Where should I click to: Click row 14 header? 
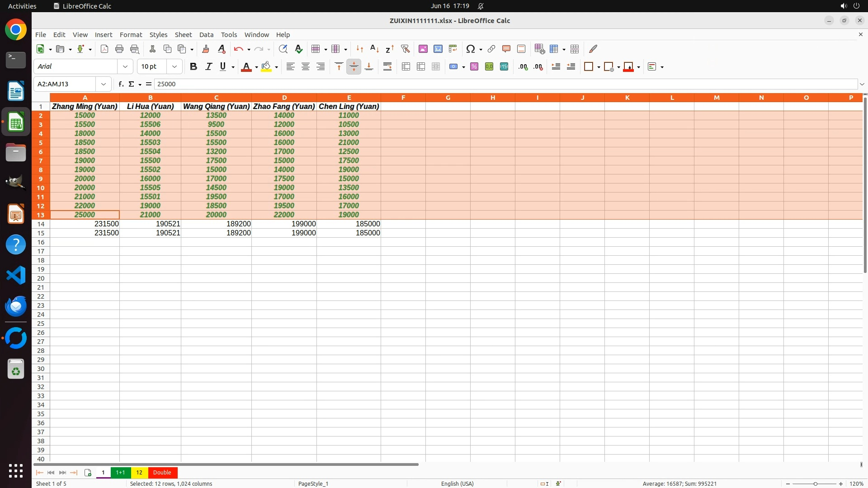tap(41, 224)
